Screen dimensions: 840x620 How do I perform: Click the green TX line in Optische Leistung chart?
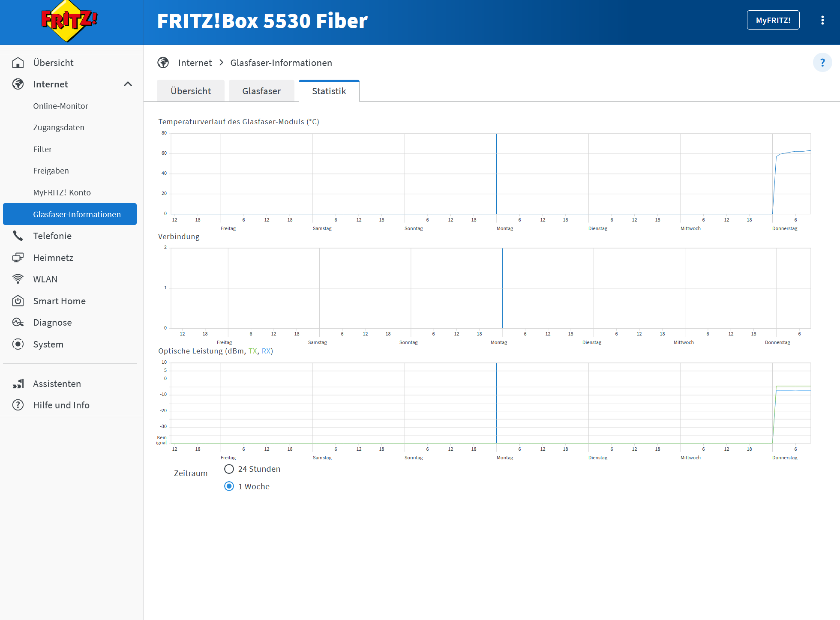tap(793, 386)
